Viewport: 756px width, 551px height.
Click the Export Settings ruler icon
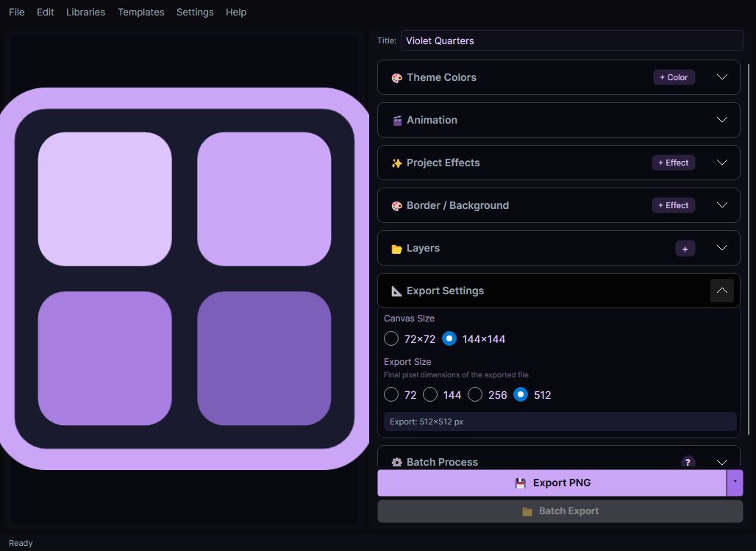[397, 291]
